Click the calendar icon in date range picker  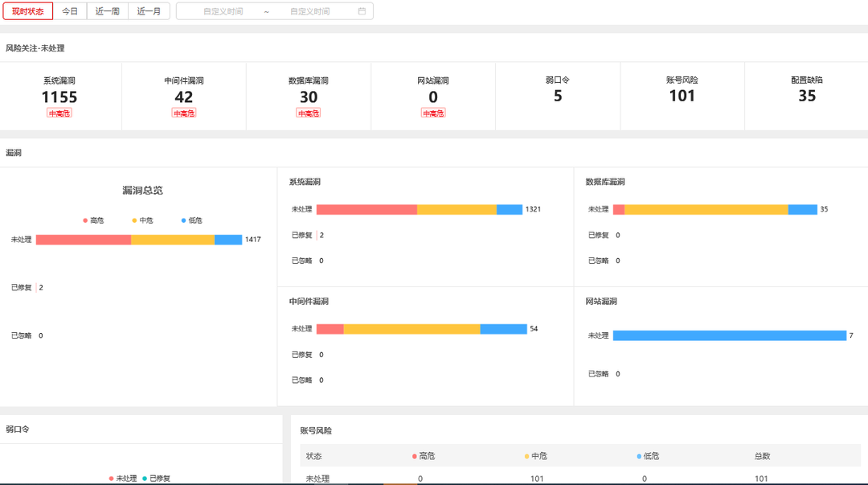pyautogui.click(x=362, y=11)
